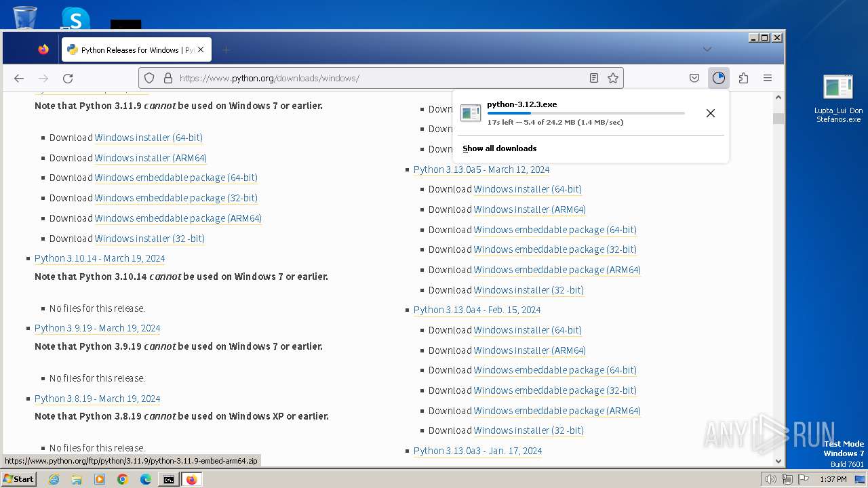Launch Windows Media Player from taskbar
Image resolution: width=868 pixels, height=488 pixels.
[x=100, y=479]
